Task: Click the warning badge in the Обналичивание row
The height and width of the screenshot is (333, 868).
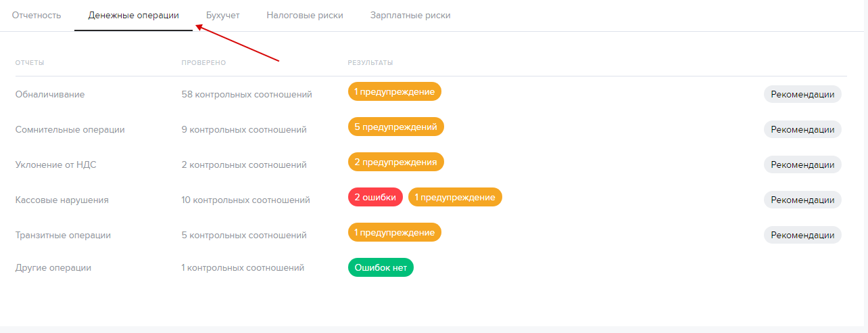Action: (394, 91)
